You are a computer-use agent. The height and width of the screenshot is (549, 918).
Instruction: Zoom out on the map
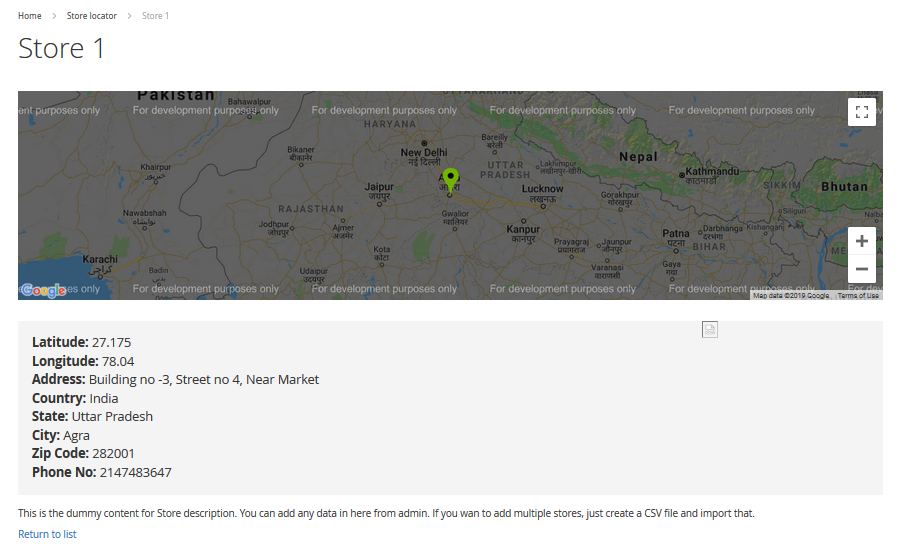tap(862, 269)
